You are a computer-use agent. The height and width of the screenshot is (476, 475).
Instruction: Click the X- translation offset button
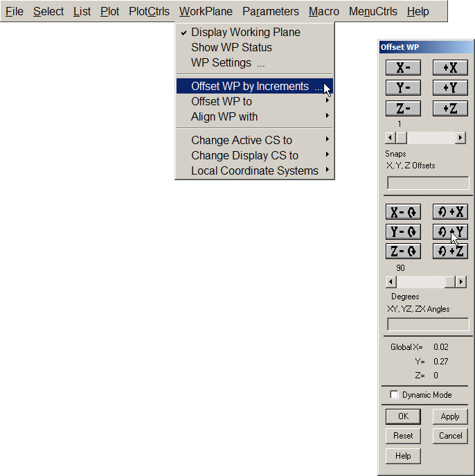coord(403,68)
